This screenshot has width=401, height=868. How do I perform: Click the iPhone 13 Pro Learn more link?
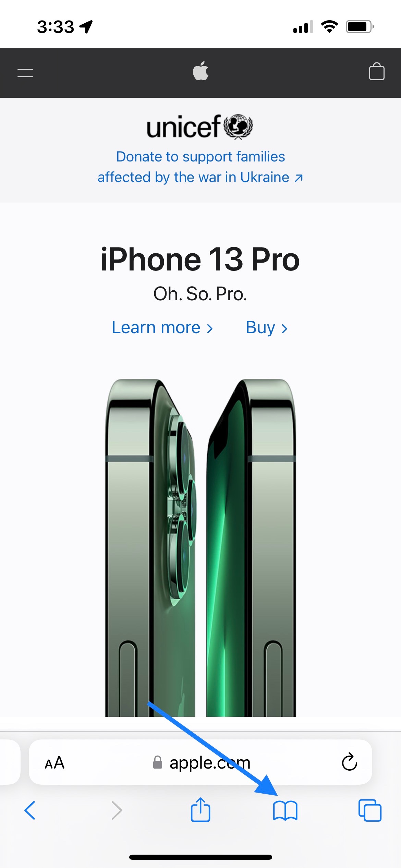pyautogui.click(x=162, y=327)
